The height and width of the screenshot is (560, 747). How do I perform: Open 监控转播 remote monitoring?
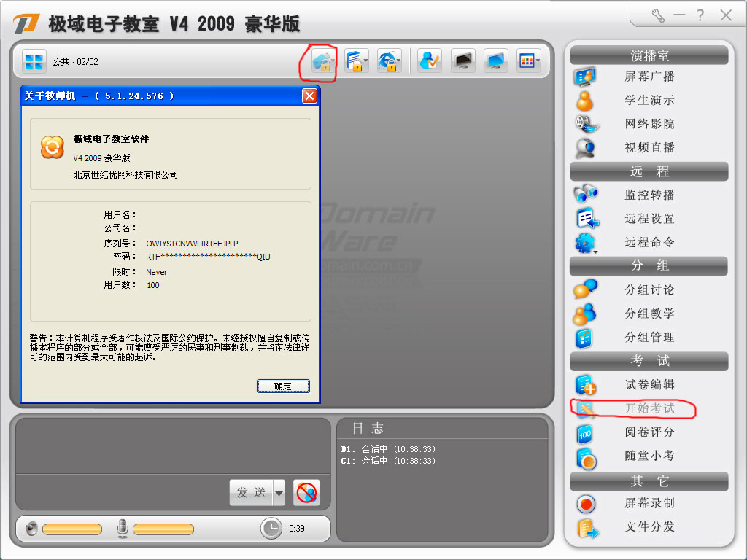(x=649, y=195)
